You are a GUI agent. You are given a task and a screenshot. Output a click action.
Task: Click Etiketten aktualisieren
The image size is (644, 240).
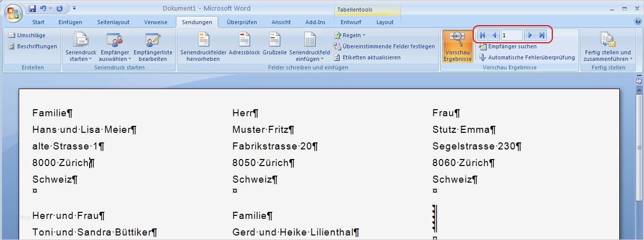pos(367,57)
